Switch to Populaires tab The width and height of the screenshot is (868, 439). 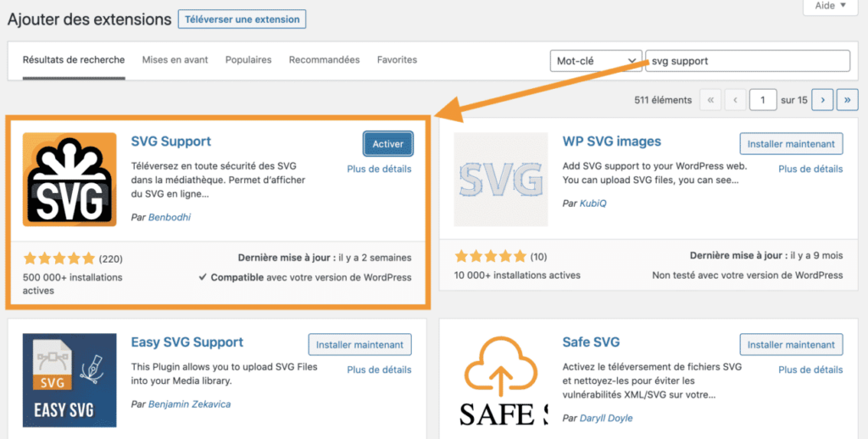click(x=248, y=60)
